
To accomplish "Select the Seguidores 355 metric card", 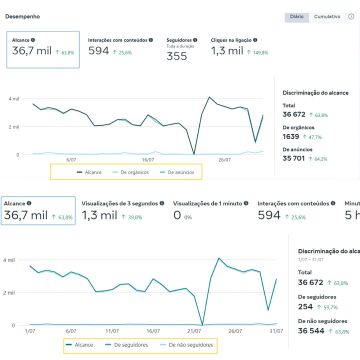I will click(x=182, y=49).
